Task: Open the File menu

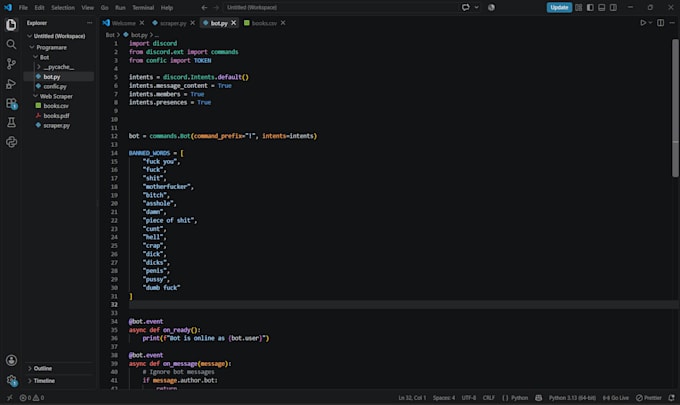Action: [x=23, y=7]
